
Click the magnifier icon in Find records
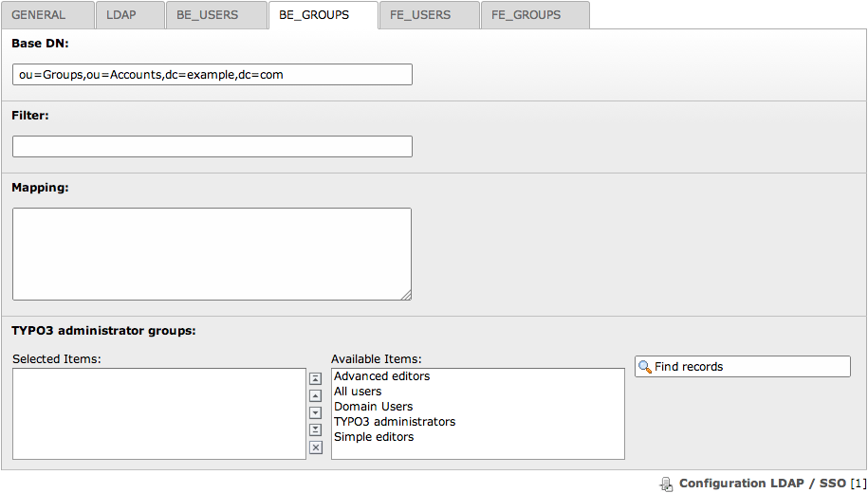pyautogui.click(x=645, y=367)
